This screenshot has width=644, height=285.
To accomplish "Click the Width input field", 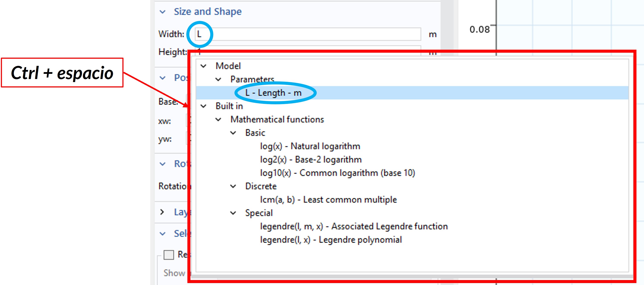I will (x=307, y=34).
